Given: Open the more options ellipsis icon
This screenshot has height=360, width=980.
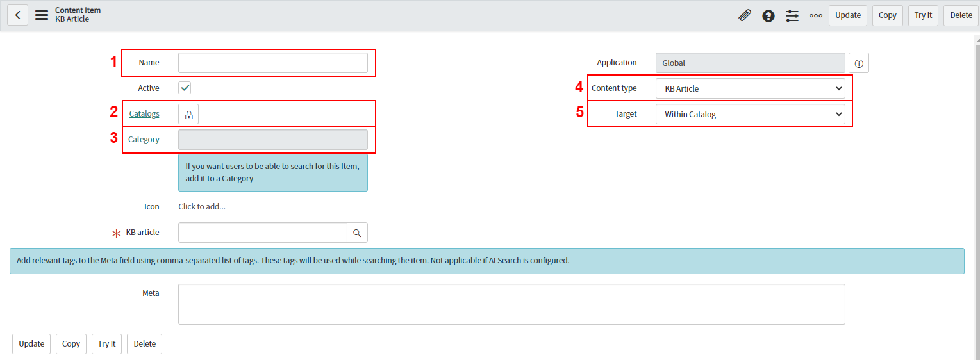Looking at the screenshot, I should (x=815, y=15).
